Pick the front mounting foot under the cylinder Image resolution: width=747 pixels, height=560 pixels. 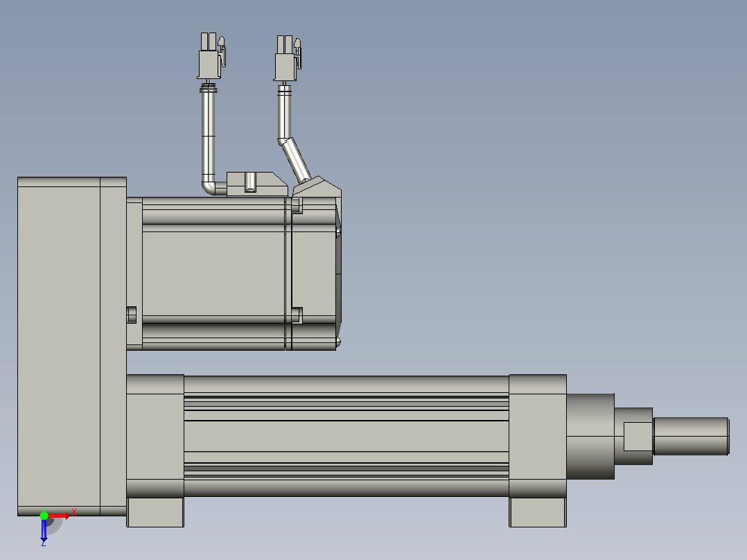click(x=538, y=512)
